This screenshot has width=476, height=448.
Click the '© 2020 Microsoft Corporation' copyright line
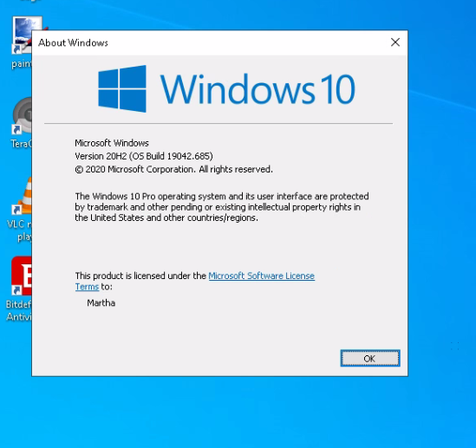[173, 169]
